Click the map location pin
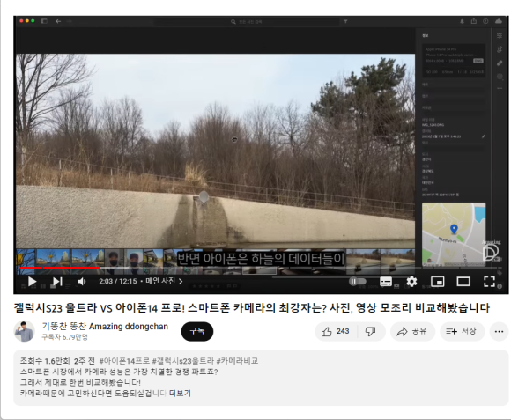Screen dimensions: 511x420 (454, 229)
